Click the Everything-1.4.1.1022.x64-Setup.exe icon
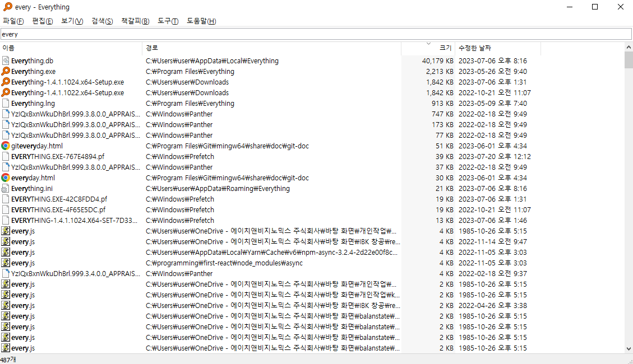The width and height of the screenshot is (633, 364). pyautogui.click(x=5, y=93)
